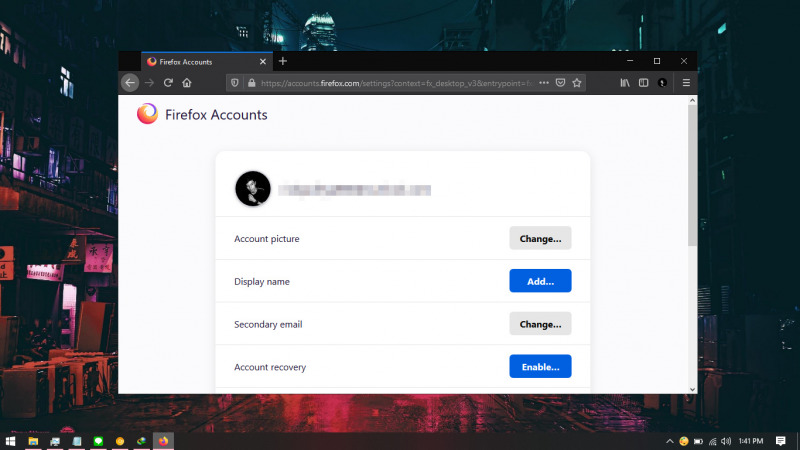Change the account picture
This screenshot has width=800, height=450.
tap(540, 238)
